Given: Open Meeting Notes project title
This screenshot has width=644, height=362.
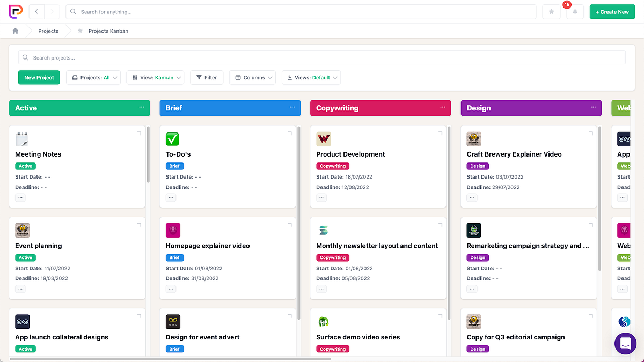Looking at the screenshot, I should click(x=38, y=154).
